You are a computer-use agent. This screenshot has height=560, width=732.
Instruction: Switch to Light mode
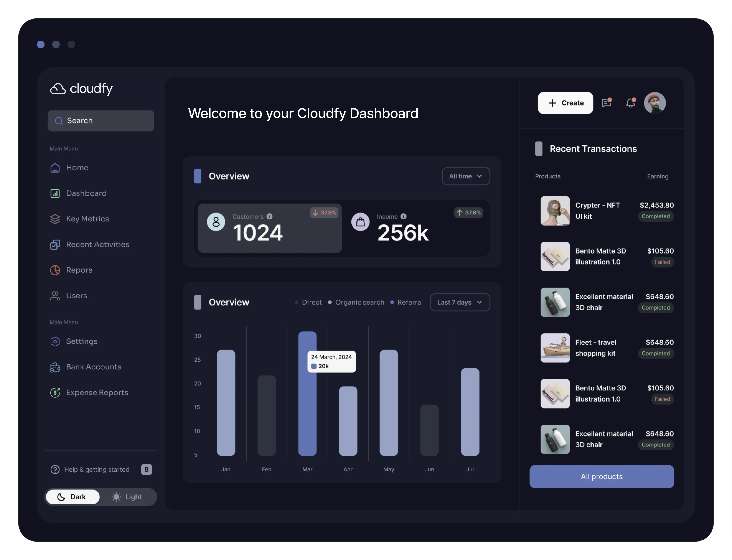[x=127, y=497]
